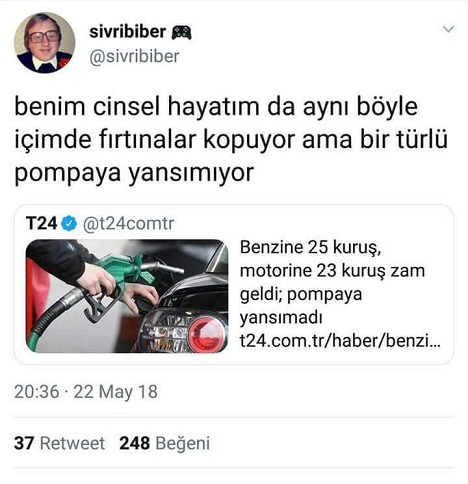Viewport: 468px width, 484px height.
Task: Click the 'pompaya yansımıyor' line of tweet
Action: 134,173
